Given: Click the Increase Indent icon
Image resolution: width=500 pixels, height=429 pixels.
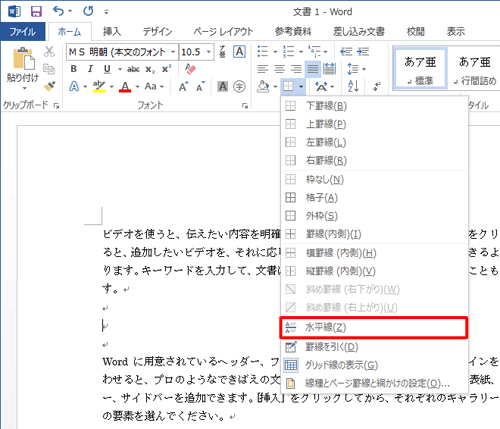Looking at the screenshot, I should point(363,52).
